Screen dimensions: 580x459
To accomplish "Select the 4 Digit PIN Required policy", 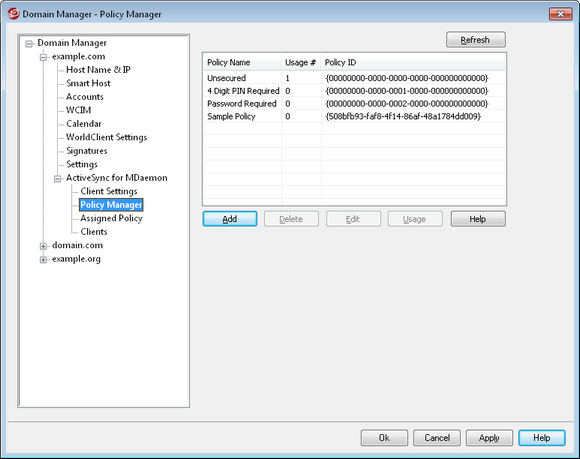I will pos(354,91).
